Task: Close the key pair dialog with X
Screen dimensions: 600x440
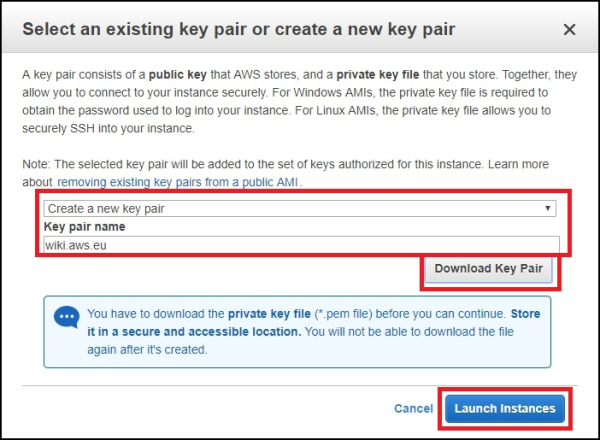Action: tap(569, 29)
